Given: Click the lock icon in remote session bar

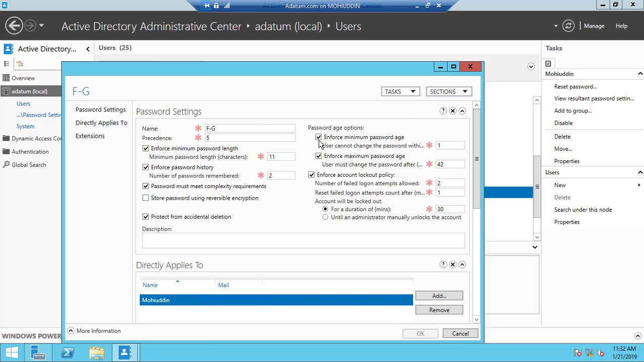Looking at the screenshot, I should 216,6.
